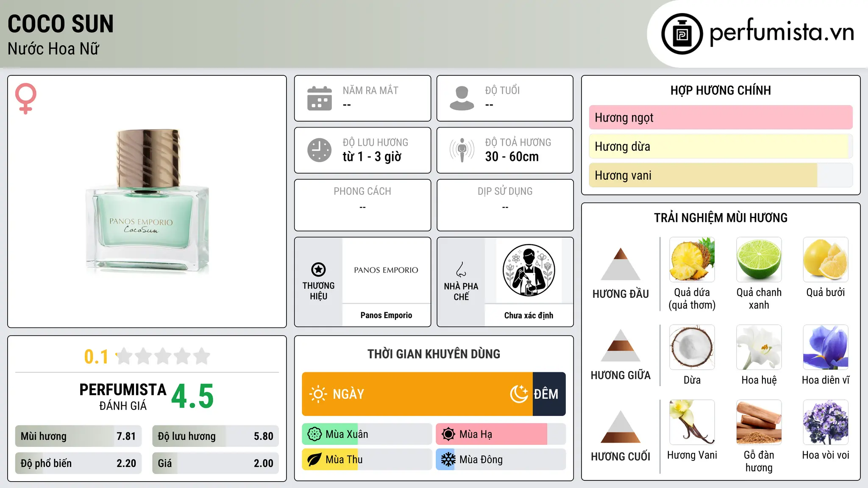Select the Hoa huệ lily note image
This screenshot has height=488, width=868.
759,347
